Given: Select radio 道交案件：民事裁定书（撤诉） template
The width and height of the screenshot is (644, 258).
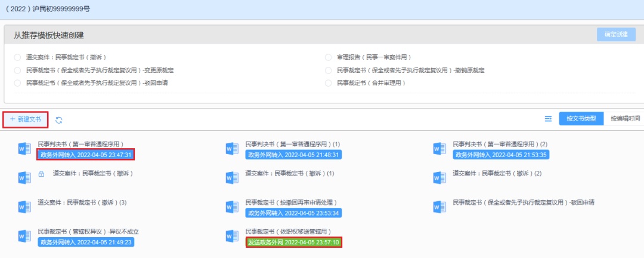Looking at the screenshot, I should click(x=17, y=57).
